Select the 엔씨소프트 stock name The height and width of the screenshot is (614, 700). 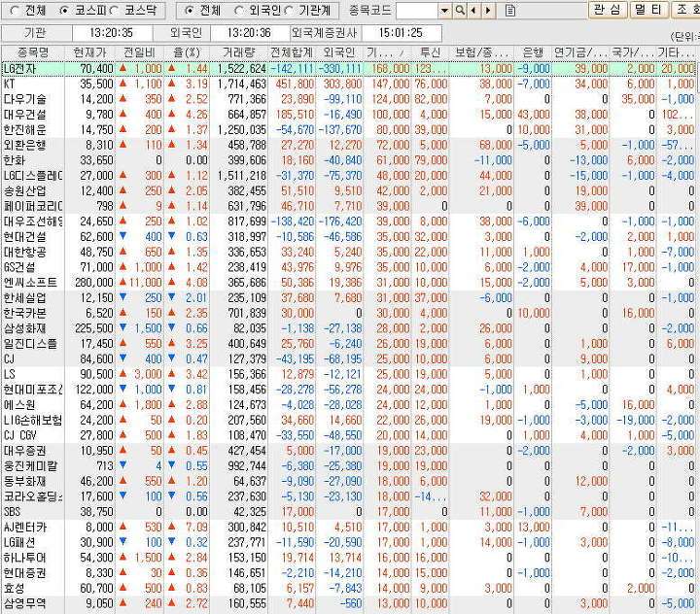coord(30,283)
